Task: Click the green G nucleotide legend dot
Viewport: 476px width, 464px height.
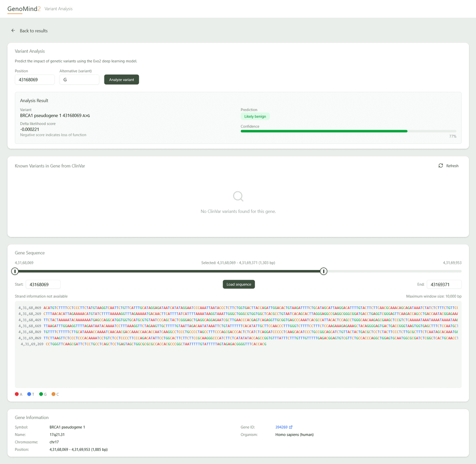Action: [x=41, y=394]
